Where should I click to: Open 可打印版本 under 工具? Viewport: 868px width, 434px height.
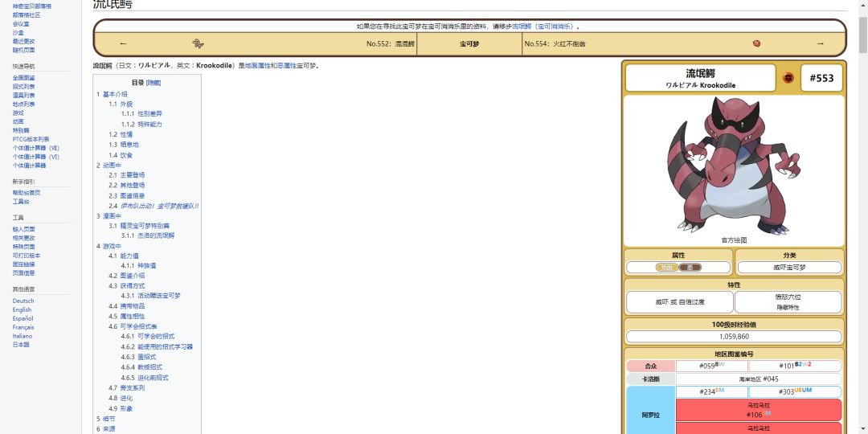coord(27,256)
